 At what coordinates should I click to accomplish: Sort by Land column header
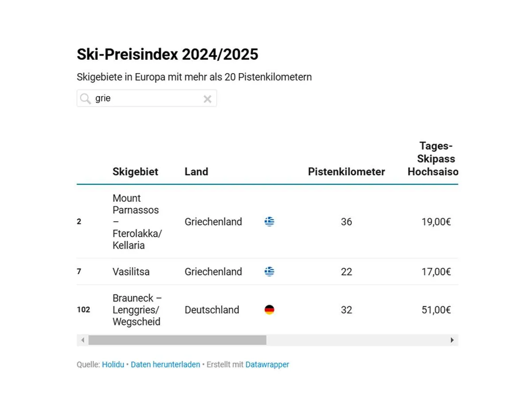coord(196,172)
